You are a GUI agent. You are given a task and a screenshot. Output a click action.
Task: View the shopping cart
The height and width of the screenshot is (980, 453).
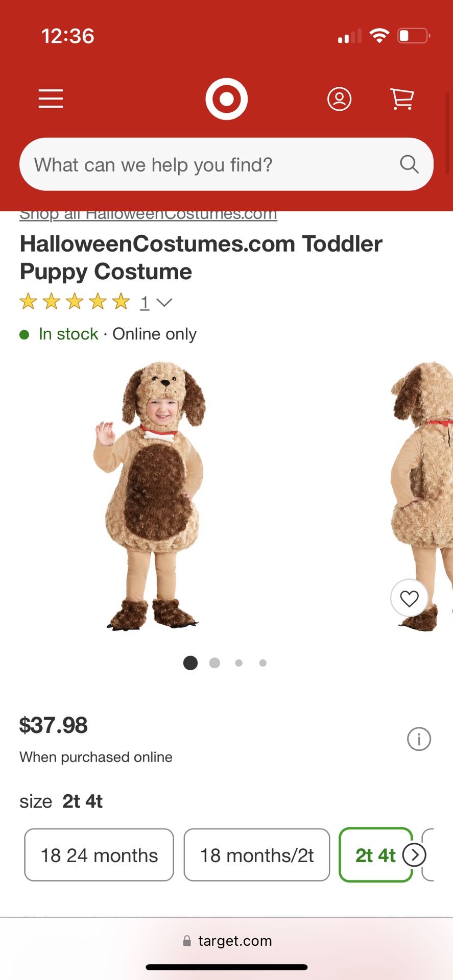[402, 99]
